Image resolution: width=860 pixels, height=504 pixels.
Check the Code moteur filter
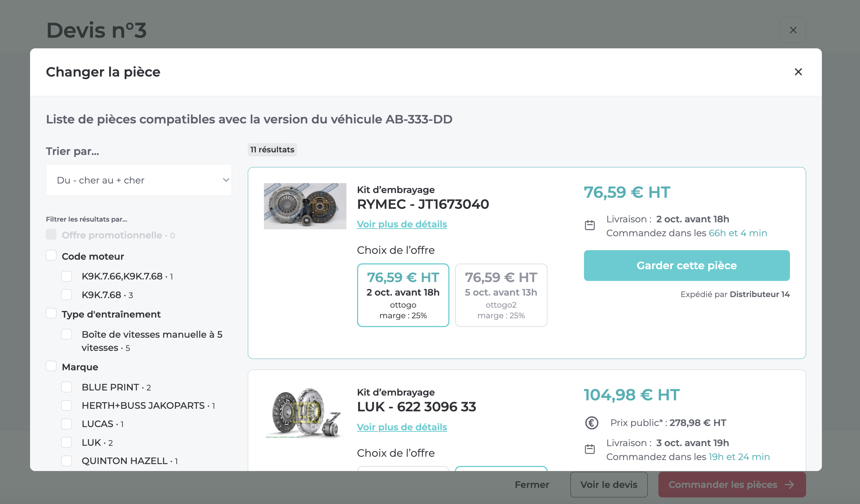(51, 255)
